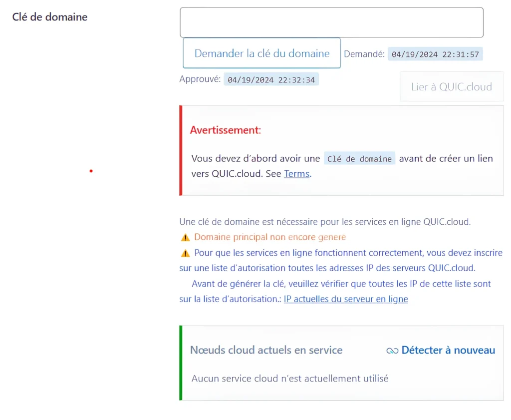Click Aucun service cloud status text

point(289,378)
